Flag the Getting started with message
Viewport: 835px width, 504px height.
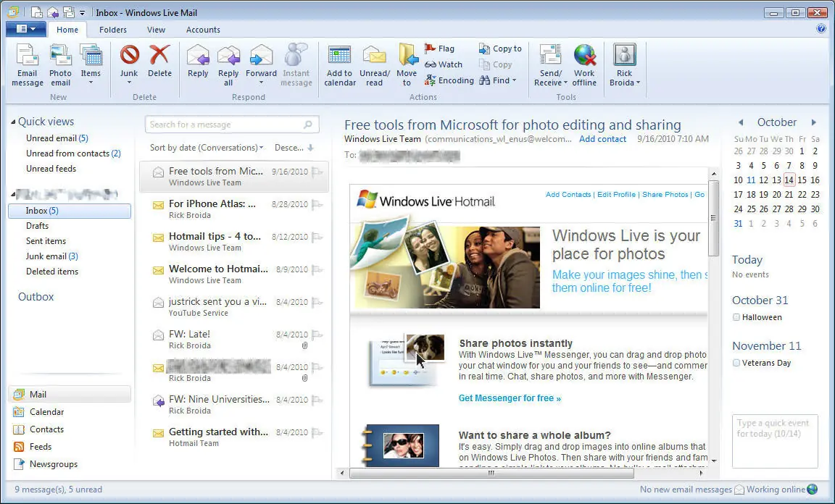click(317, 433)
